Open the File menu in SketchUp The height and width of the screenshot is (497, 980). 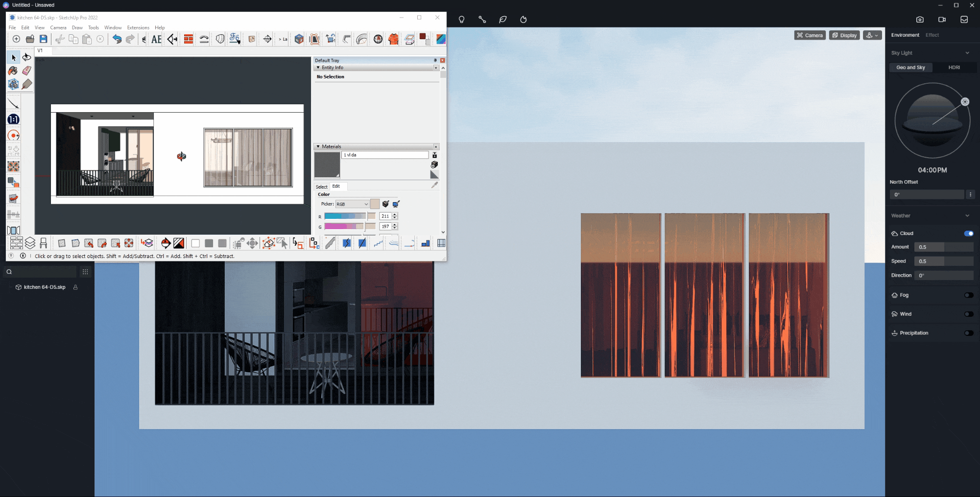click(12, 27)
